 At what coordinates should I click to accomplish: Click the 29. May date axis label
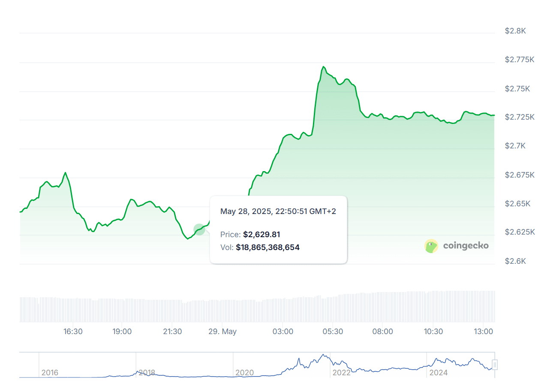coord(222,332)
